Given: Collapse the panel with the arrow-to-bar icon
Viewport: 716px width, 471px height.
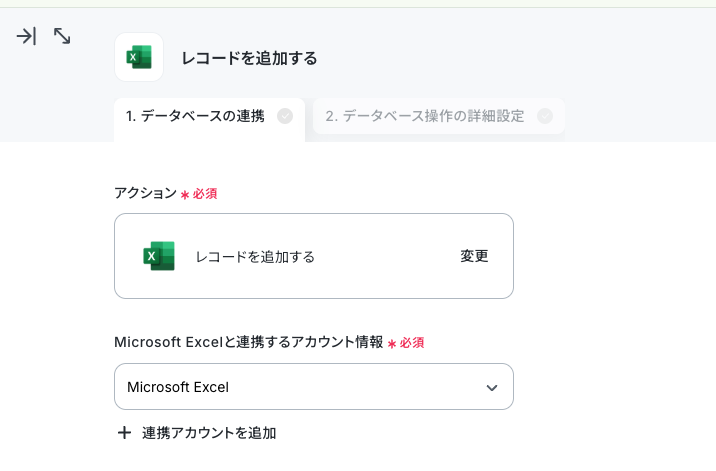Looking at the screenshot, I should [26, 36].
